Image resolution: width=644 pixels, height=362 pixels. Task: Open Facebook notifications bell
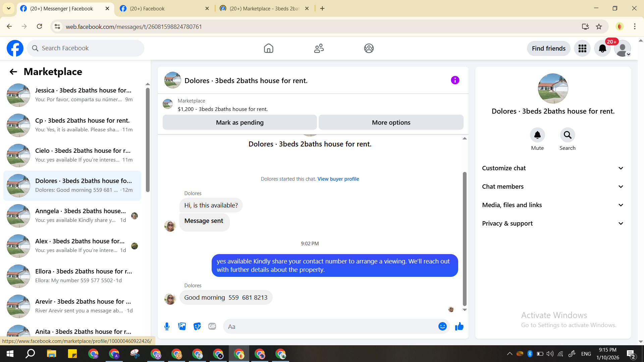pos(602,49)
